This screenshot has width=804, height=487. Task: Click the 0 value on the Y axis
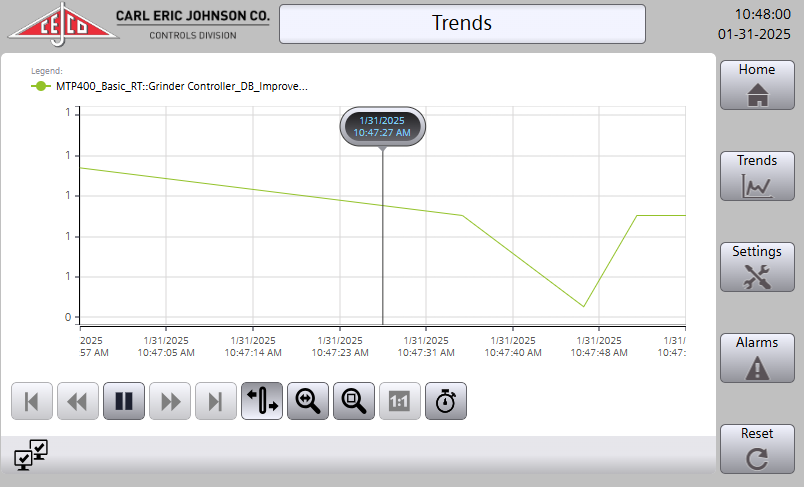tap(68, 317)
